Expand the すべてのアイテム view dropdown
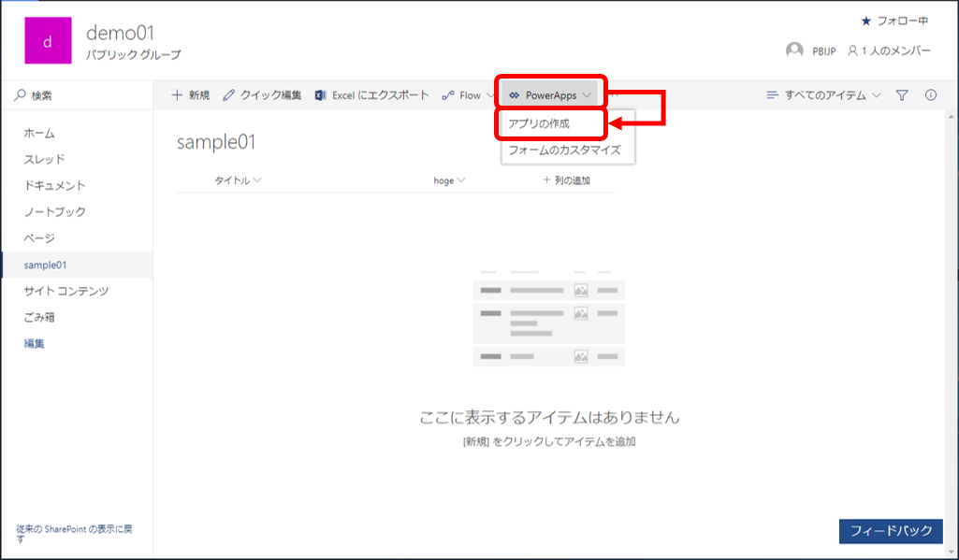The image size is (959, 560). point(833,93)
